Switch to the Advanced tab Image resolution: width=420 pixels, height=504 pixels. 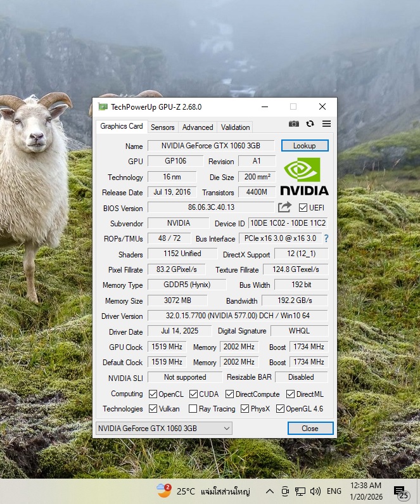pos(198,127)
